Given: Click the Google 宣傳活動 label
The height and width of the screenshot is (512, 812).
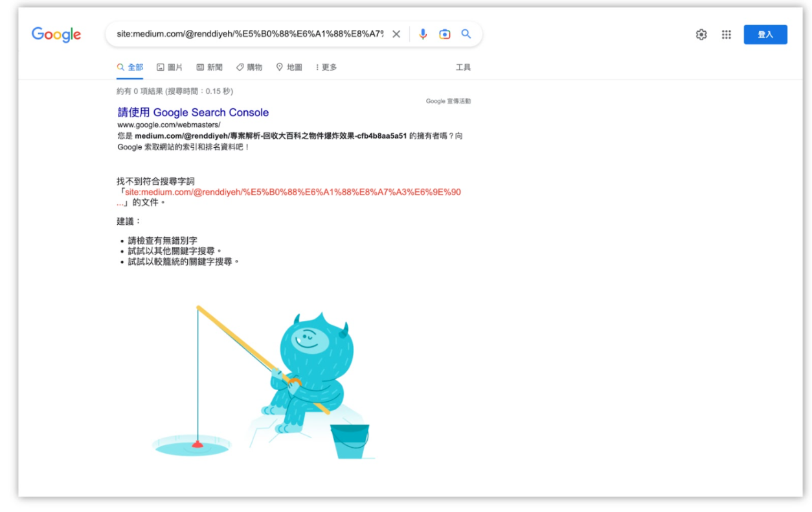Looking at the screenshot, I should coord(448,101).
